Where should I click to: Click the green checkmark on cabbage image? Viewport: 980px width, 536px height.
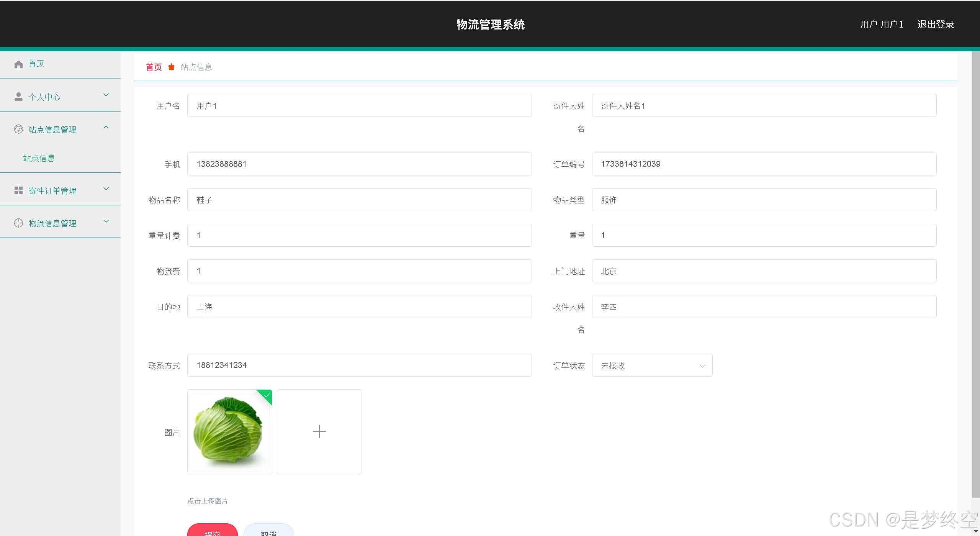point(267,395)
